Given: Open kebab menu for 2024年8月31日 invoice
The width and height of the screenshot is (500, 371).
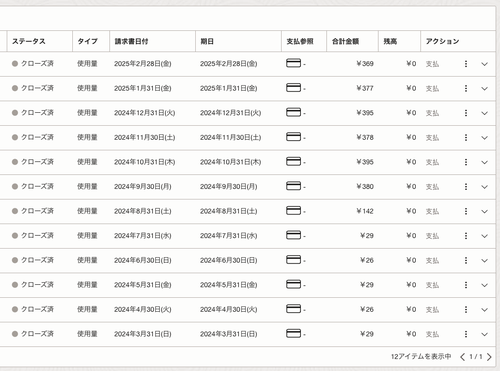Looking at the screenshot, I should (466, 211).
